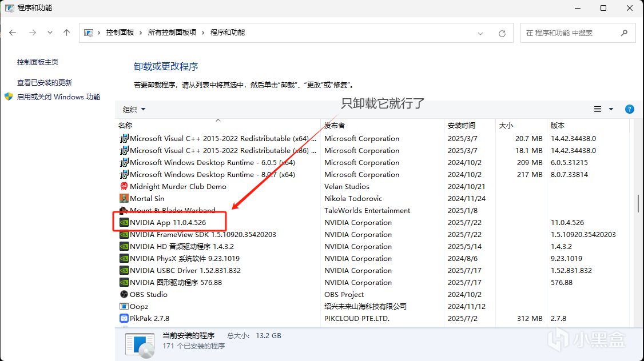The image size is (644, 361).
Task: Select Windows Desktop Runtime 6.0.5 icon
Action: point(124,162)
